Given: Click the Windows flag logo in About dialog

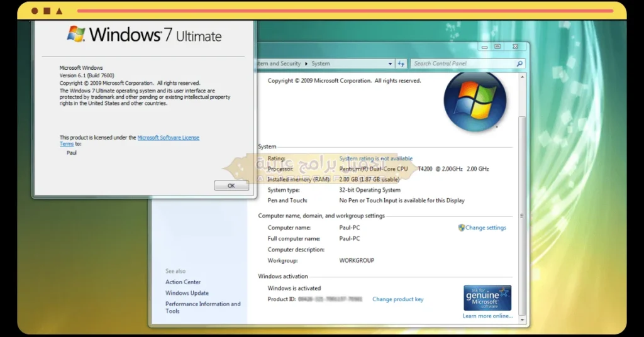Looking at the screenshot, I should pos(76,34).
